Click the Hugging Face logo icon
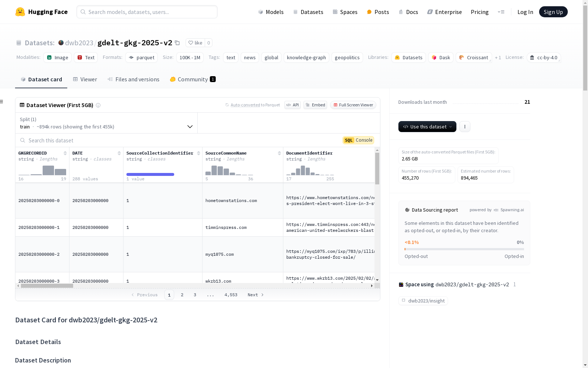This screenshot has width=588, height=368. 20,12
